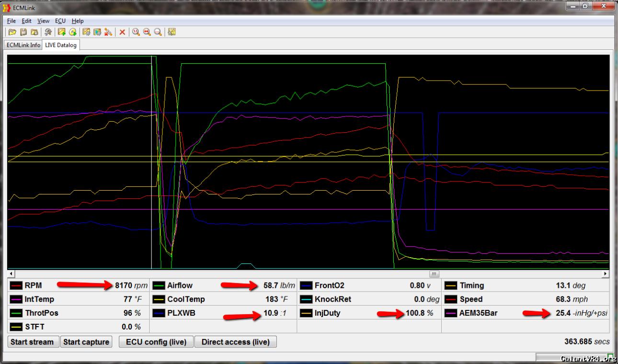This screenshot has width=618, height=364.
Task: Click the graph icon with green play arrow
Action: (61, 32)
